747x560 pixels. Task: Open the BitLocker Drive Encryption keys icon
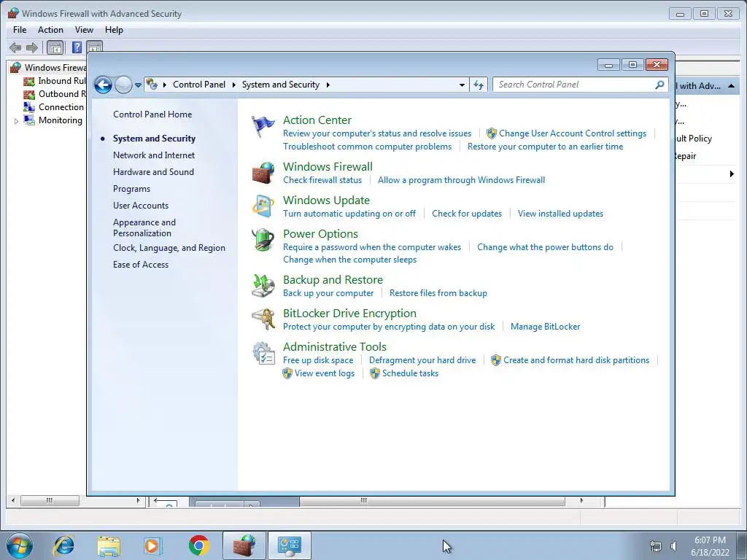point(263,319)
